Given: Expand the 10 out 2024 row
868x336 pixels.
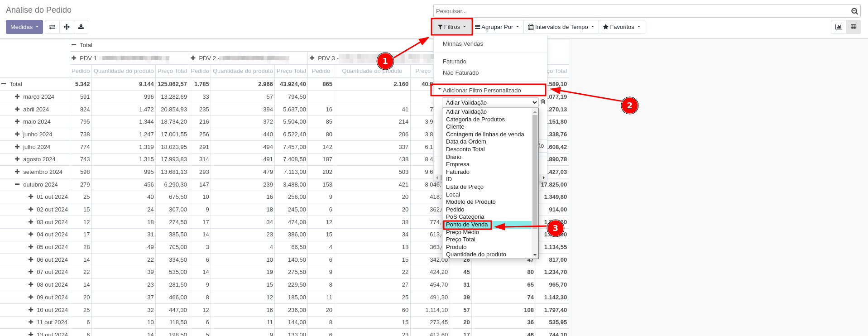Looking at the screenshot, I should click(x=31, y=310).
